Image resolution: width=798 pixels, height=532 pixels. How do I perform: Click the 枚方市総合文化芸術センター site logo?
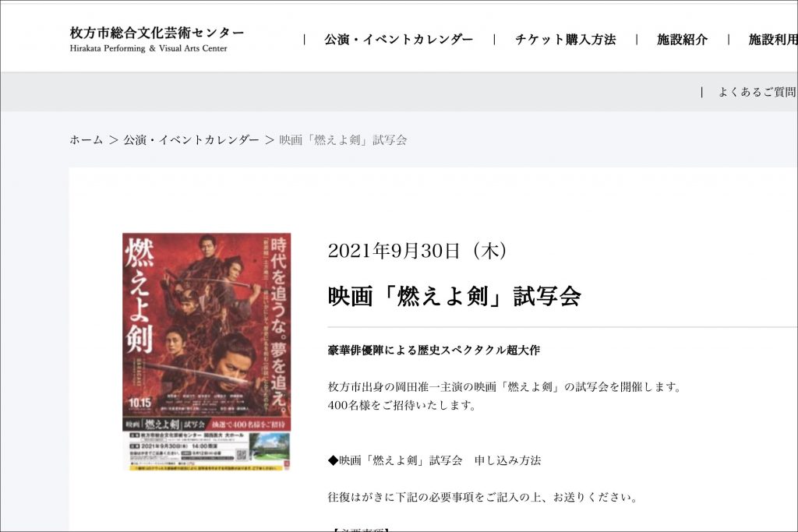click(157, 33)
